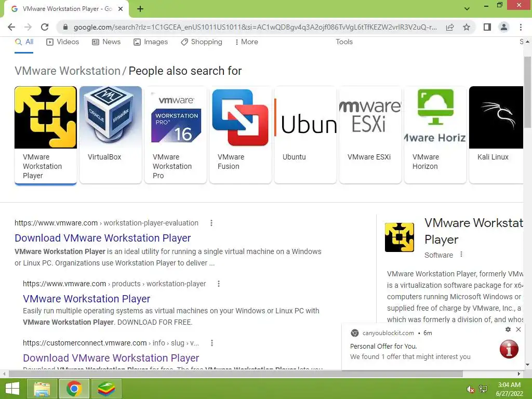Open the Chrome side panel
The width and height of the screenshot is (532, 399).
[x=487, y=27]
